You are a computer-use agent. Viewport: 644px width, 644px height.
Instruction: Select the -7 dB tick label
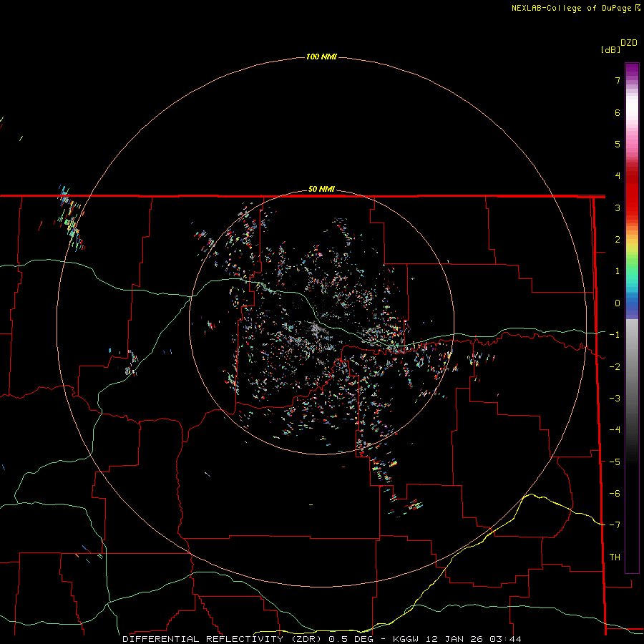pos(615,525)
